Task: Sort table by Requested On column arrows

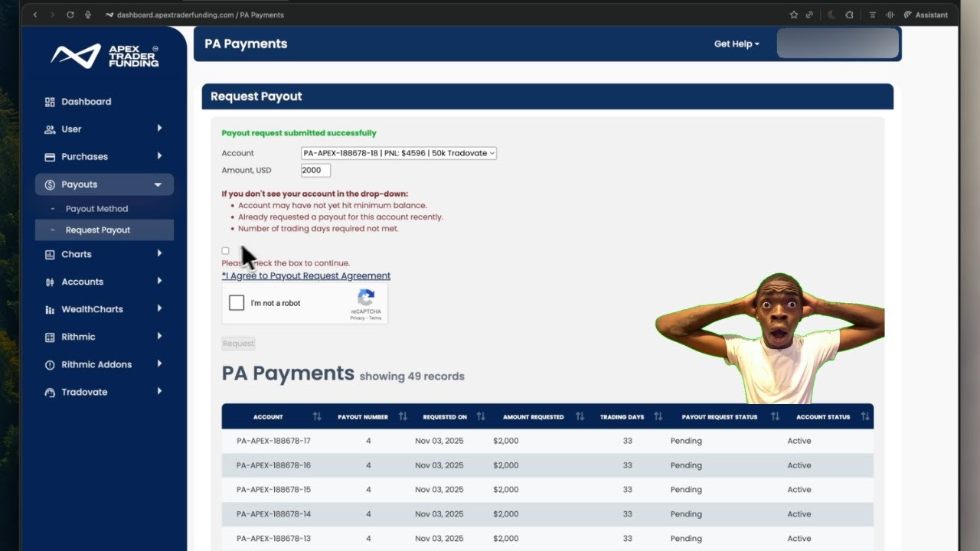Action: click(481, 416)
